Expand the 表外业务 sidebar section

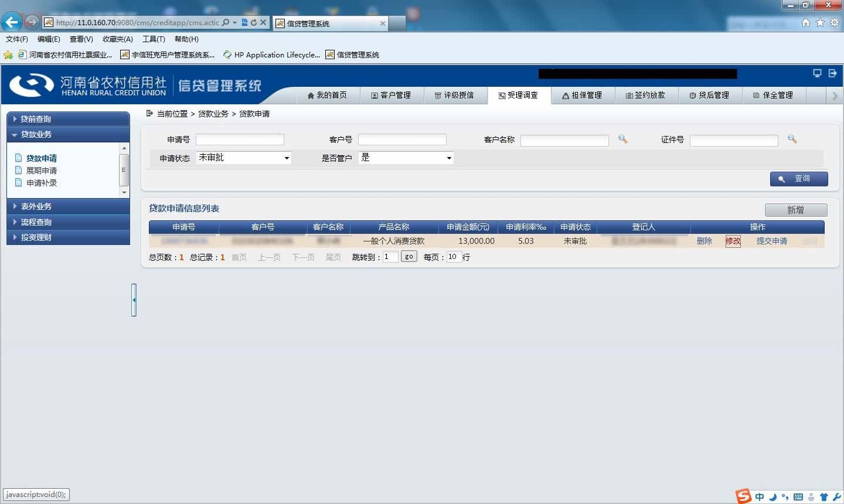[68, 206]
